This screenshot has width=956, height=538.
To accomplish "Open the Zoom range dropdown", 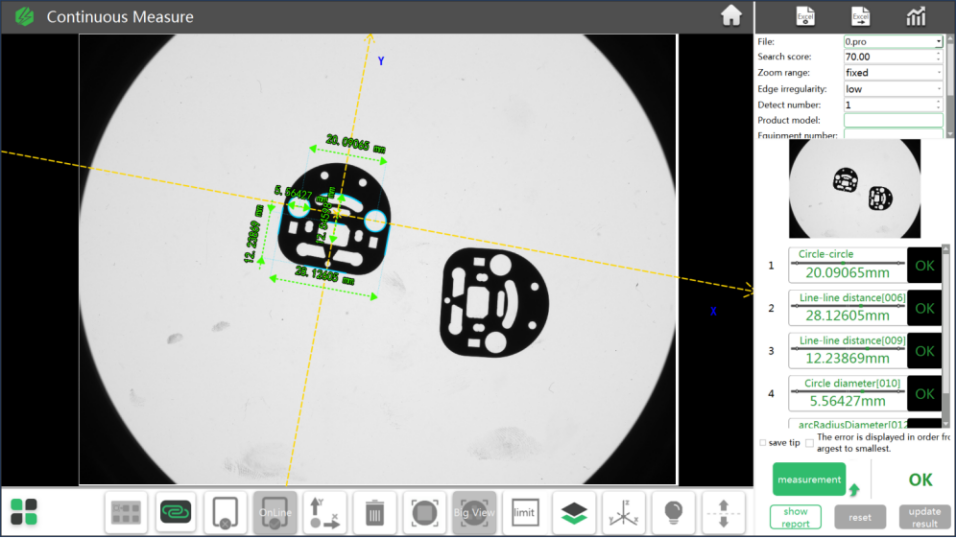I will point(893,73).
